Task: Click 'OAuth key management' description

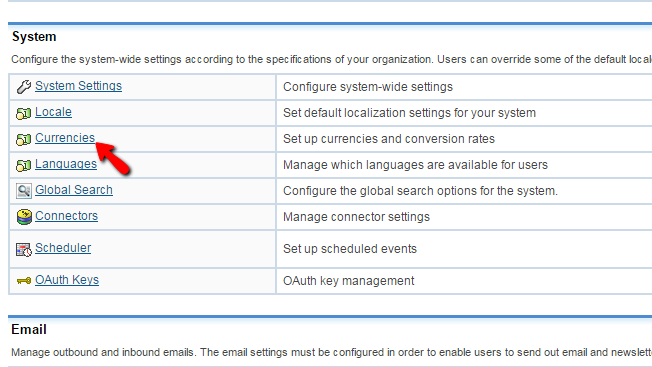Action: point(349,281)
